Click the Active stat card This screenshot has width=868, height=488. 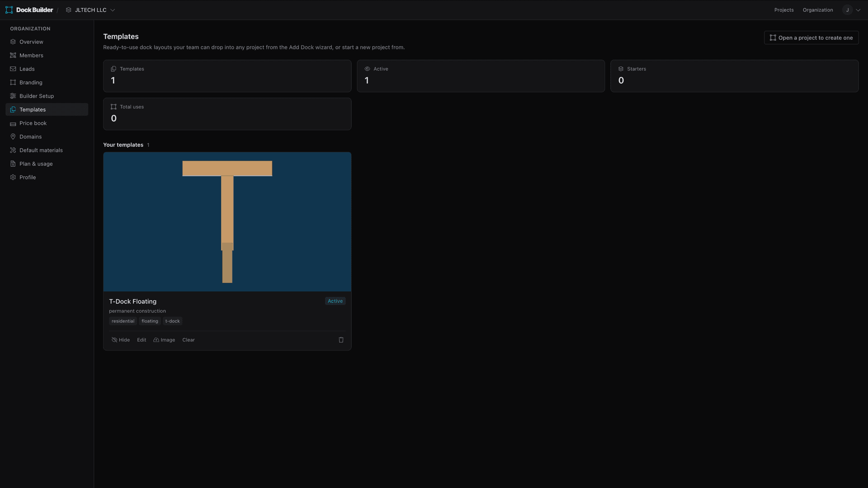[481, 76]
